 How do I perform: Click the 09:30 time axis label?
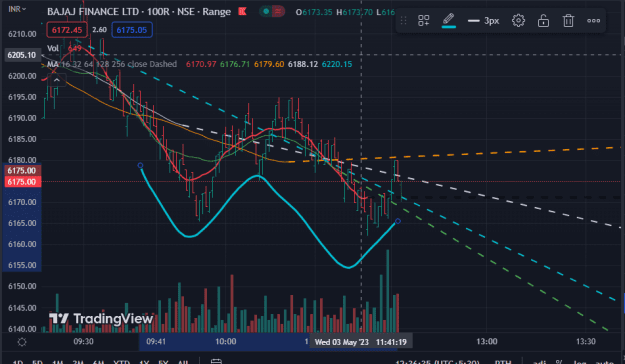[x=83, y=341]
